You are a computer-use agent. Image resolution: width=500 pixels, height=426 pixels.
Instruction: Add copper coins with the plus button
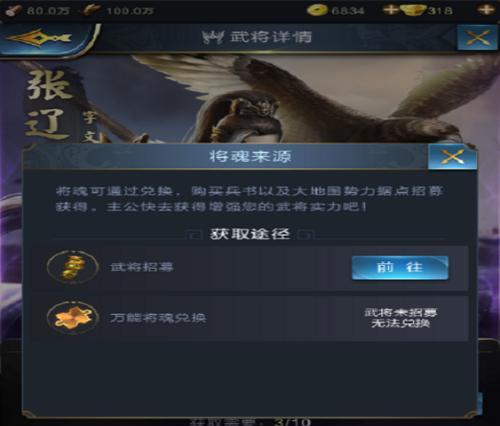(391, 10)
